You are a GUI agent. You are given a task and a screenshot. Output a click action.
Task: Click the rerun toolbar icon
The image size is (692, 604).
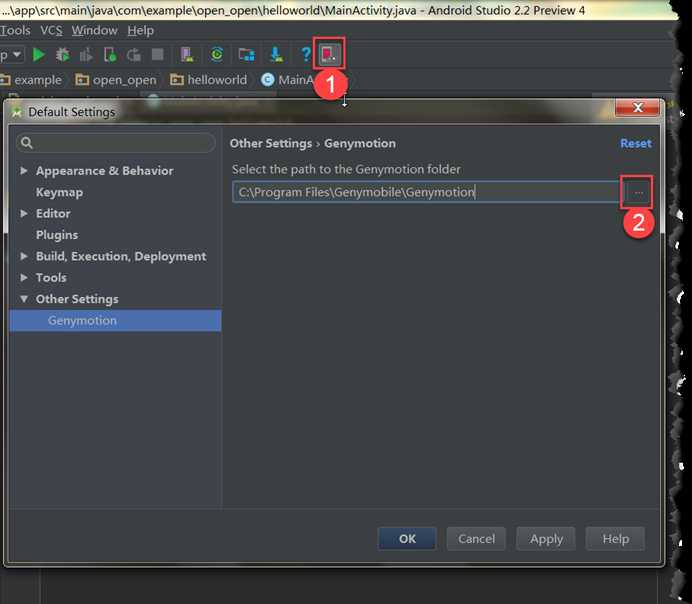coord(134,55)
